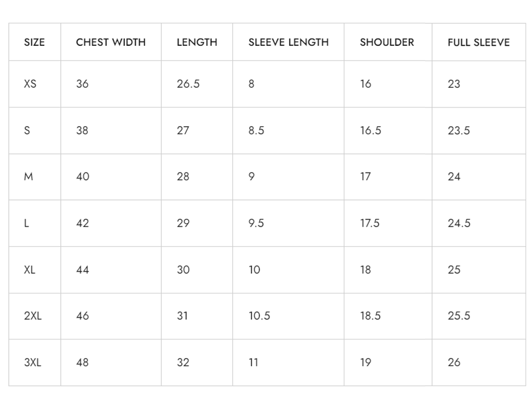Select shoulder value 17.5 for size L
The height and width of the screenshot is (401, 532).
coord(370,223)
